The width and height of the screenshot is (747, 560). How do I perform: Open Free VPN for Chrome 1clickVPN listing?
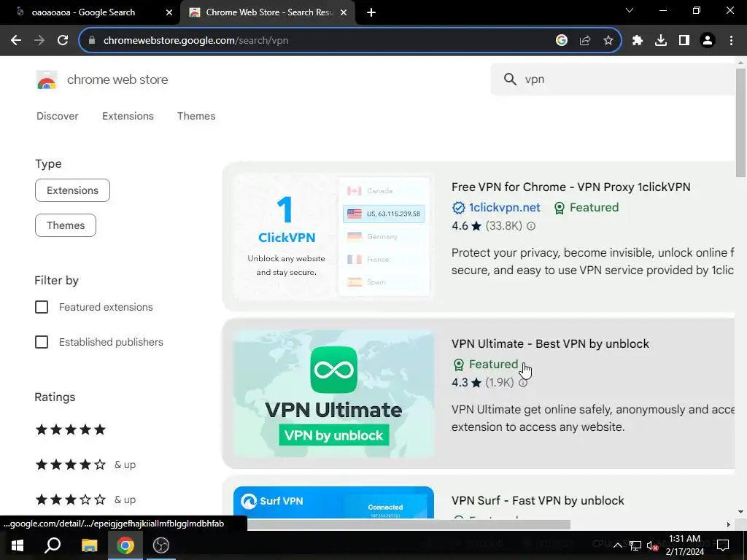point(570,187)
